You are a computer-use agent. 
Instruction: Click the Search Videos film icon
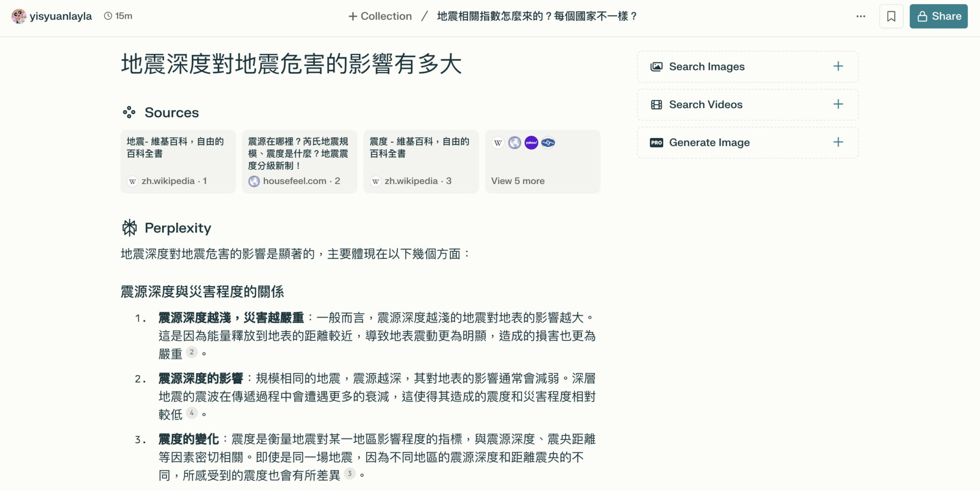[x=657, y=105]
